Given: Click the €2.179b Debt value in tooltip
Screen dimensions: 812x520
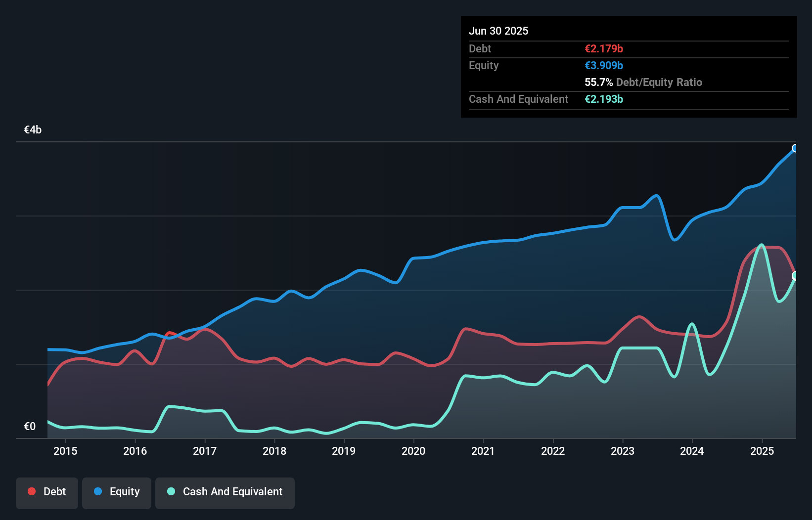Looking at the screenshot, I should pos(604,49).
